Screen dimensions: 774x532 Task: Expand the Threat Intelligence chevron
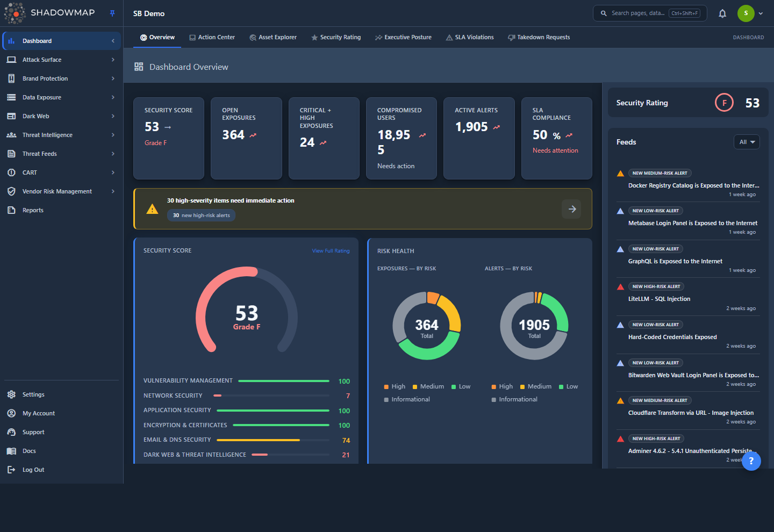pos(113,135)
